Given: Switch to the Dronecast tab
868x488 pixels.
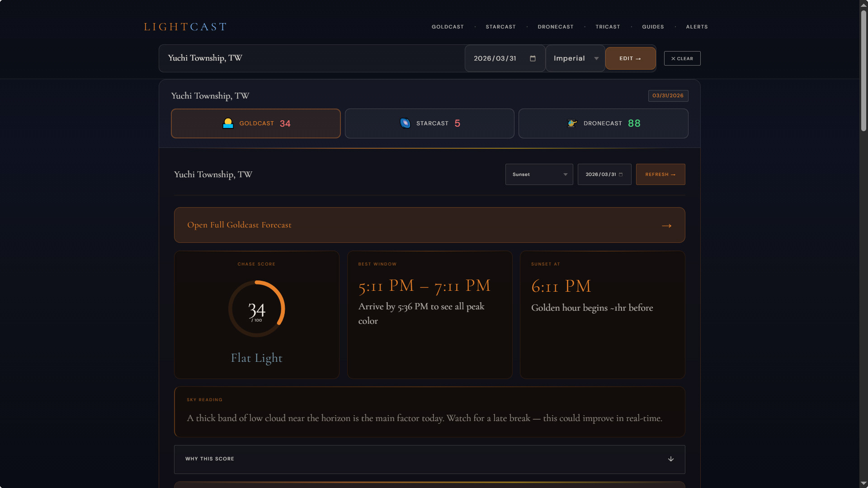Looking at the screenshot, I should point(603,123).
